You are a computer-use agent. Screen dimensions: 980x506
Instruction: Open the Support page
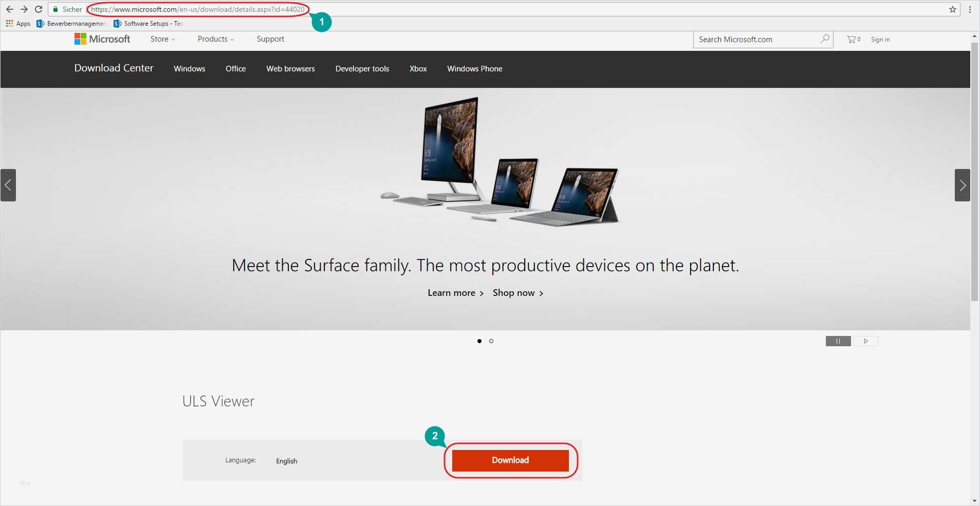270,39
